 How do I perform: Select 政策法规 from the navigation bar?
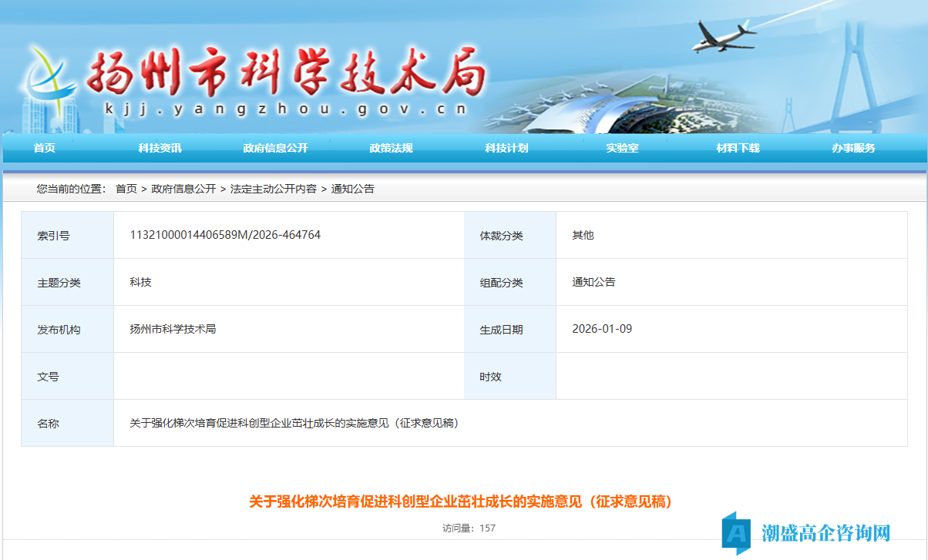tap(392, 148)
